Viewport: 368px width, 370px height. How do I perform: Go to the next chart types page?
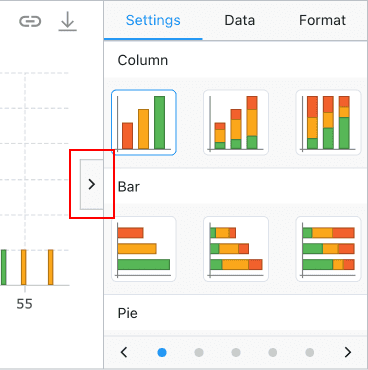click(x=348, y=352)
